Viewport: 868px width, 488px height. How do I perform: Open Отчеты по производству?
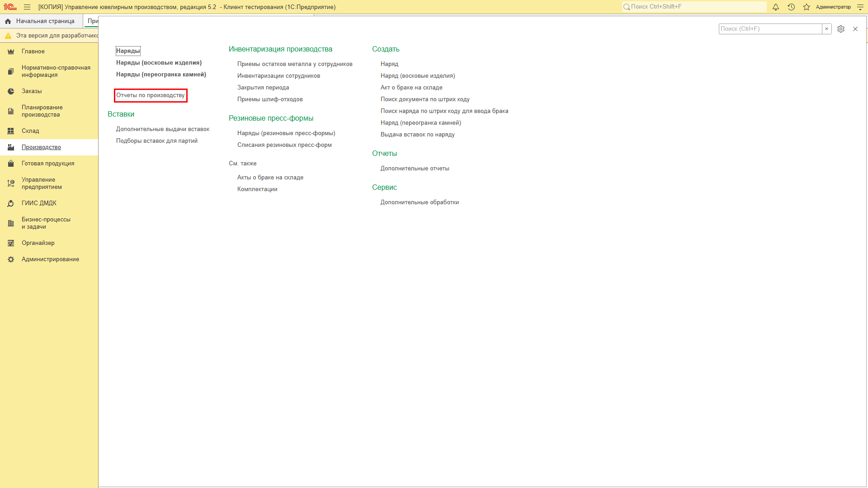click(151, 95)
